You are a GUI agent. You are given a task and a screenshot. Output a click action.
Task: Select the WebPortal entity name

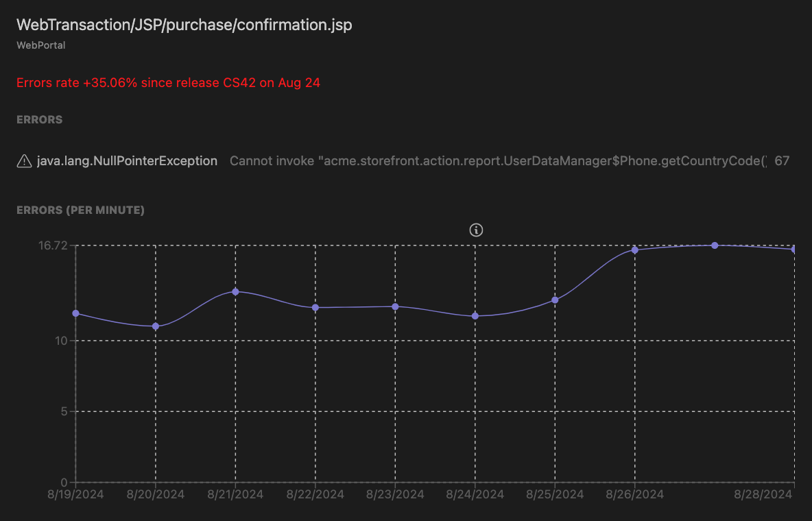tap(40, 45)
